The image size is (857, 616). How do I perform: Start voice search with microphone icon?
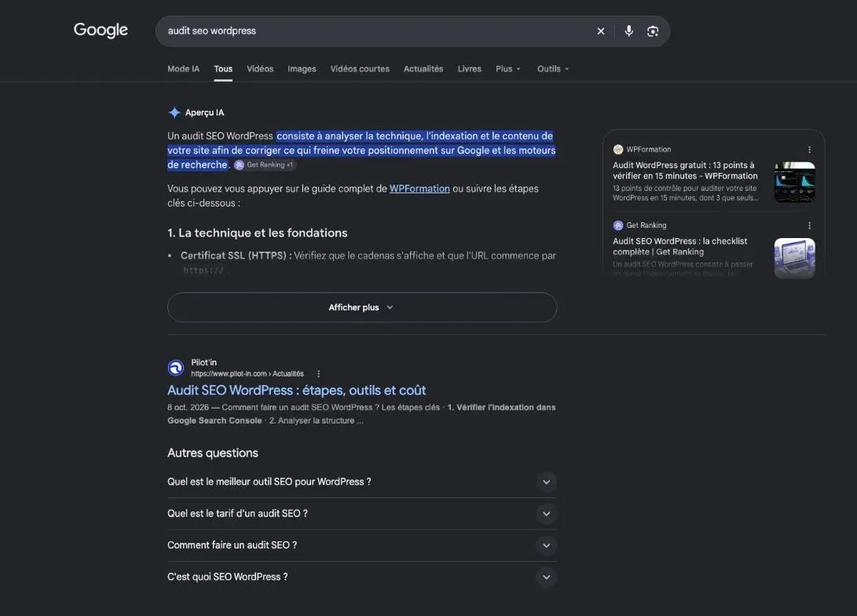click(x=629, y=31)
